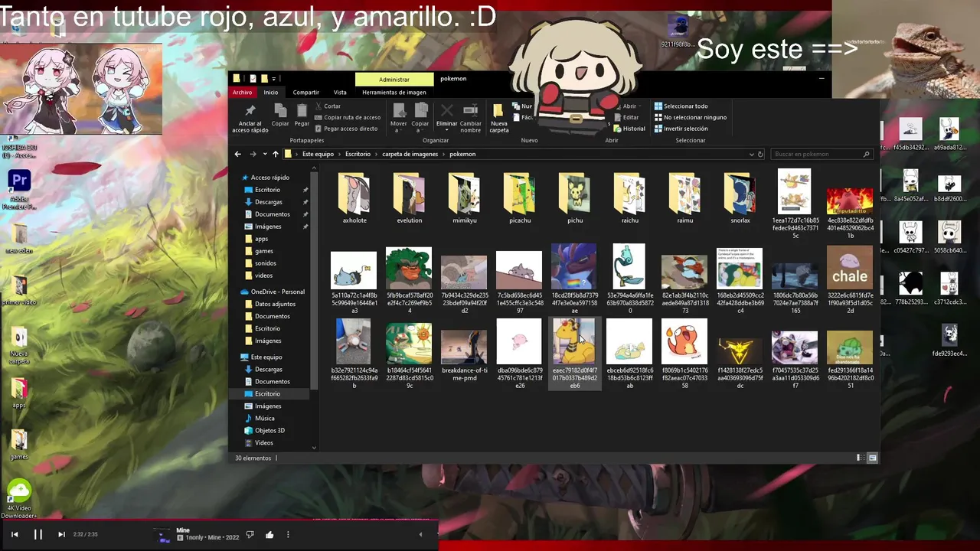980x551 pixels.
Task: Open the address bar history dropdown
Action: [751, 154]
